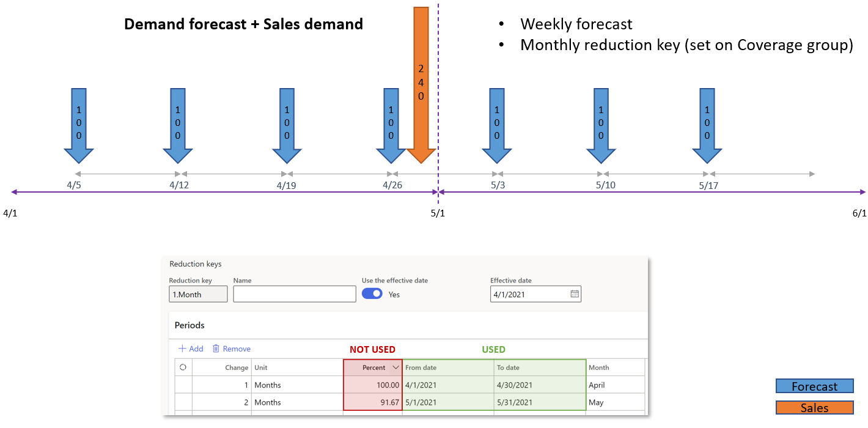Click the blue Forecast legend swatch
This screenshot has height=428, width=868.
814,386
